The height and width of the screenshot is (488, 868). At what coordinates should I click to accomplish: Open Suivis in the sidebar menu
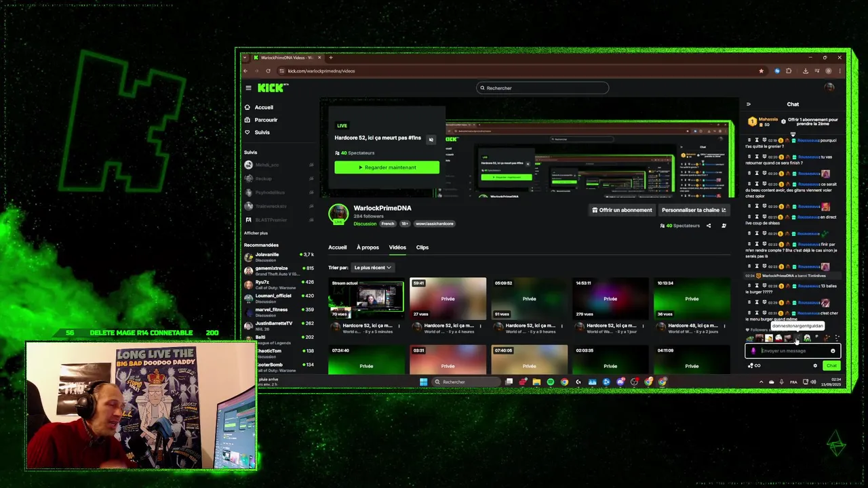tap(262, 132)
